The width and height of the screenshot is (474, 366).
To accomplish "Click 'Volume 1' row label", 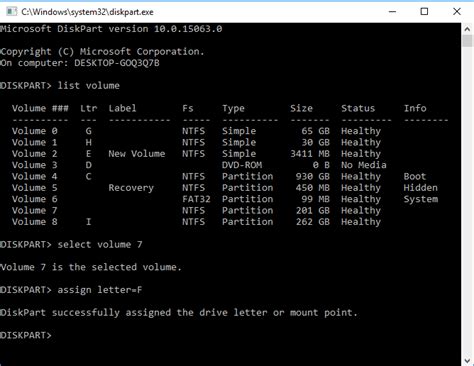I will pyautogui.click(x=35, y=142).
